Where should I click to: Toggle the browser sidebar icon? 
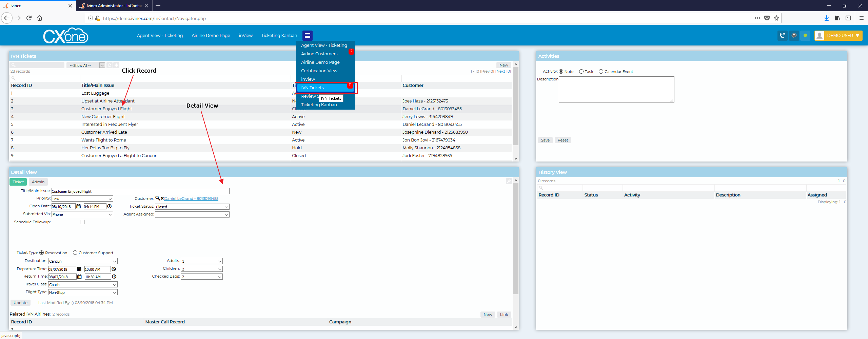click(x=848, y=18)
